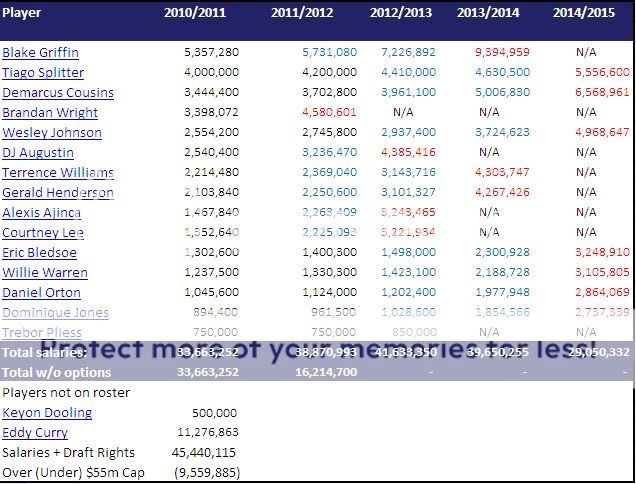Image resolution: width=636 pixels, height=484 pixels.
Task: Select the 6,568,961 salary cell
Action: coord(602,92)
